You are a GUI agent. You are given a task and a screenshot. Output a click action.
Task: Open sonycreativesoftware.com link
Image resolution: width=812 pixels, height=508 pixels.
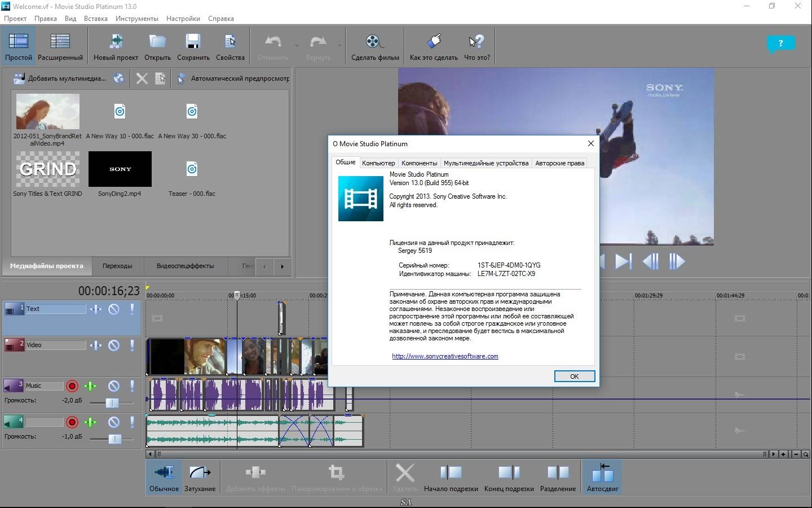click(x=445, y=356)
